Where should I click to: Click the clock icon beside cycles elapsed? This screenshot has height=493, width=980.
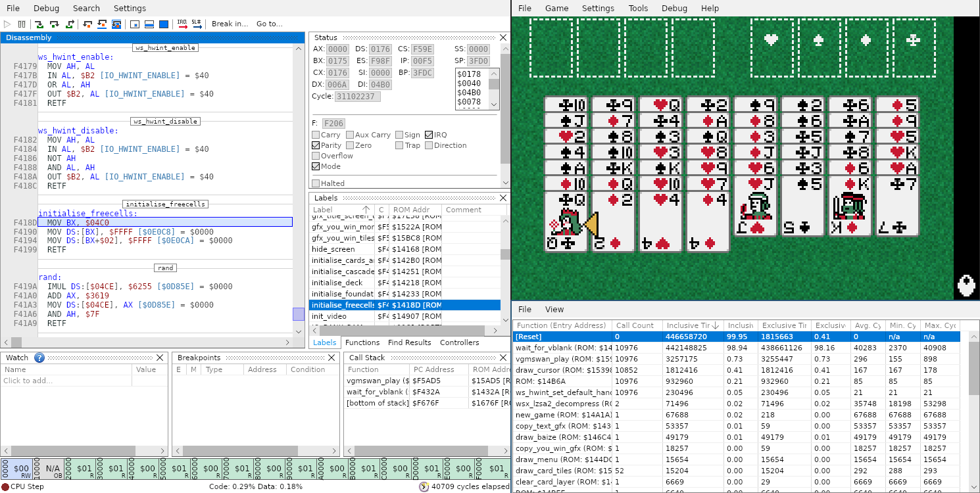[424, 487]
